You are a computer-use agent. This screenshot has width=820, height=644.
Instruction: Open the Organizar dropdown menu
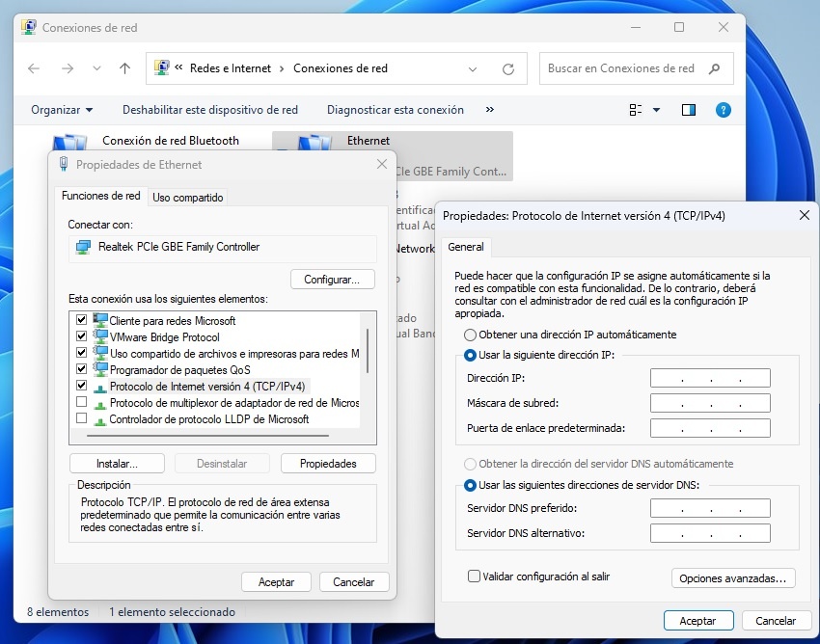tap(61, 109)
